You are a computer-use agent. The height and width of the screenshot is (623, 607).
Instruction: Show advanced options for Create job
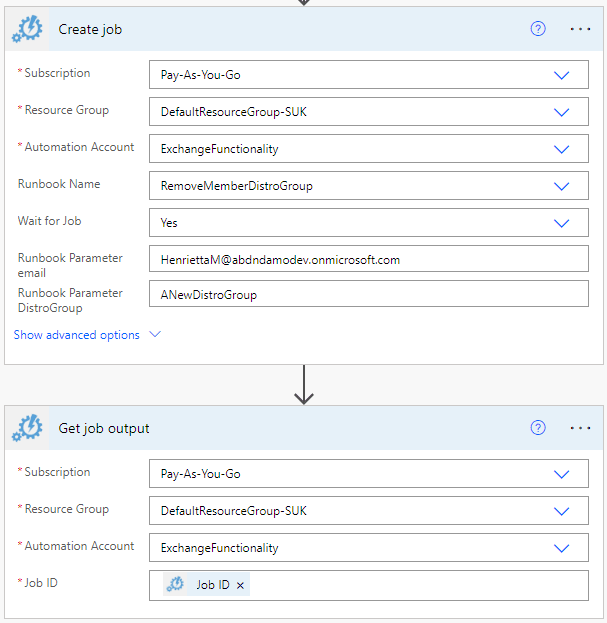[77, 335]
